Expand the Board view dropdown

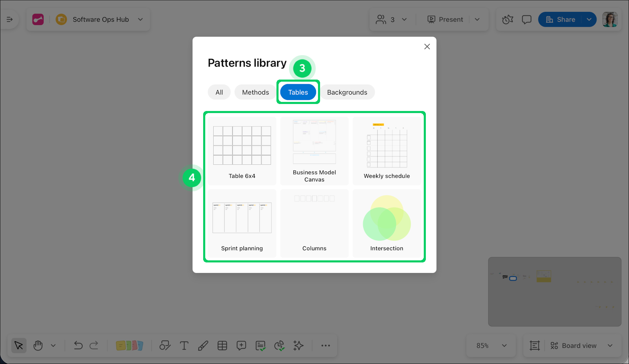(x=610, y=346)
